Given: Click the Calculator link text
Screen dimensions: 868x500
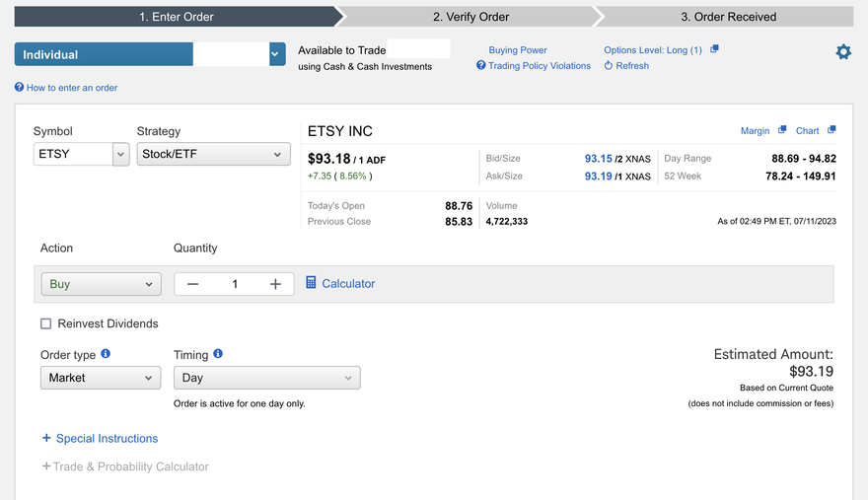Looking at the screenshot, I should [348, 283].
